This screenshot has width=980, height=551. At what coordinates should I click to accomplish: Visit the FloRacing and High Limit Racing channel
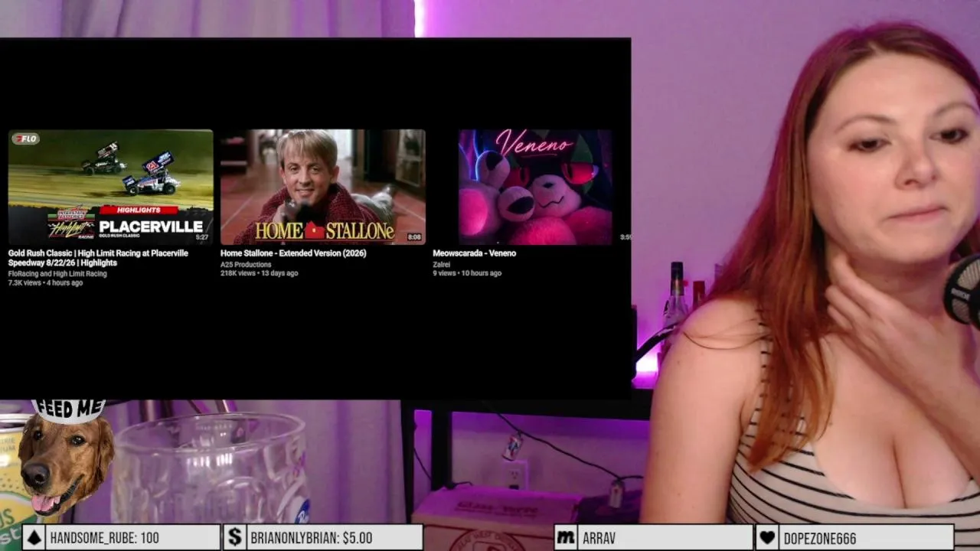click(x=57, y=274)
